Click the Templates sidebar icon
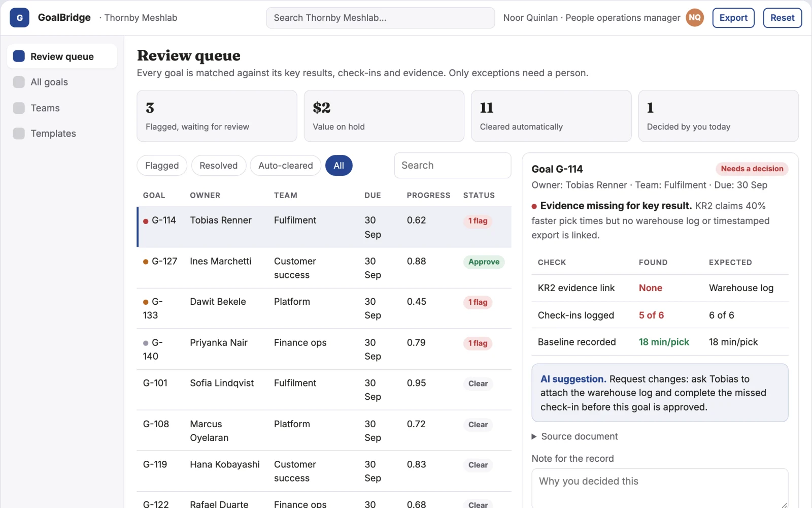The image size is (812, 508). pyautogui.click(x=19, y=133)
